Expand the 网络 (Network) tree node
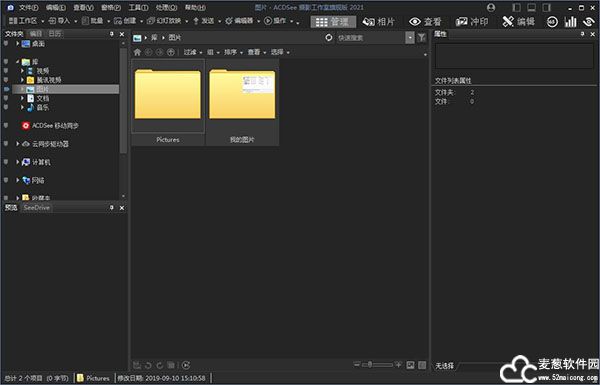 [x=17, y=180]
